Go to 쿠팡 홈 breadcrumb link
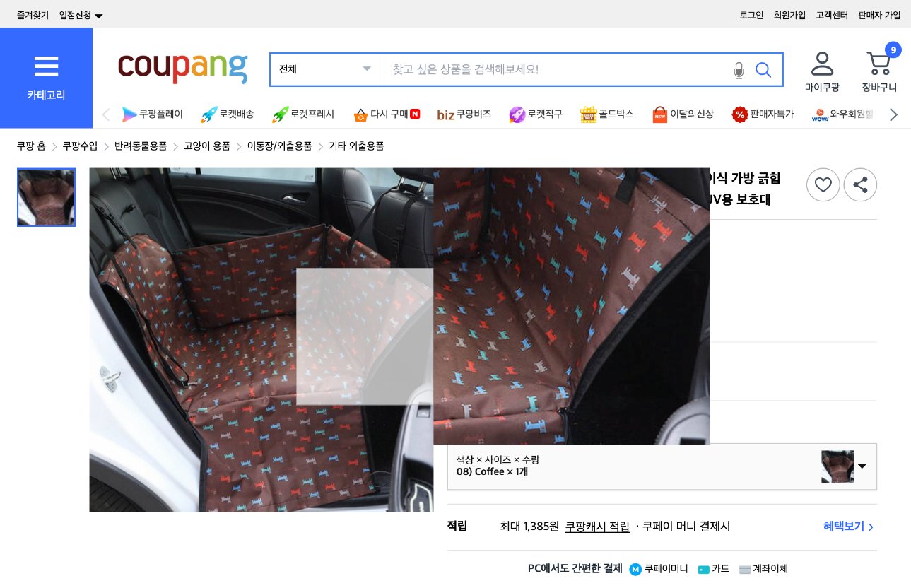This screenshot has height=588, width=911. click(x=31, y=146)
